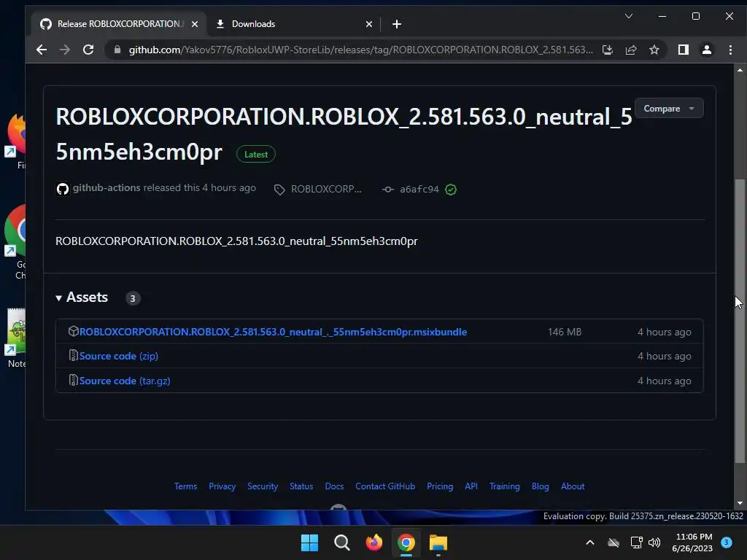Close the Downloads tab
The height and width of the screenshot is (560, 747).
pyautogui.click(x=368, y=24)
